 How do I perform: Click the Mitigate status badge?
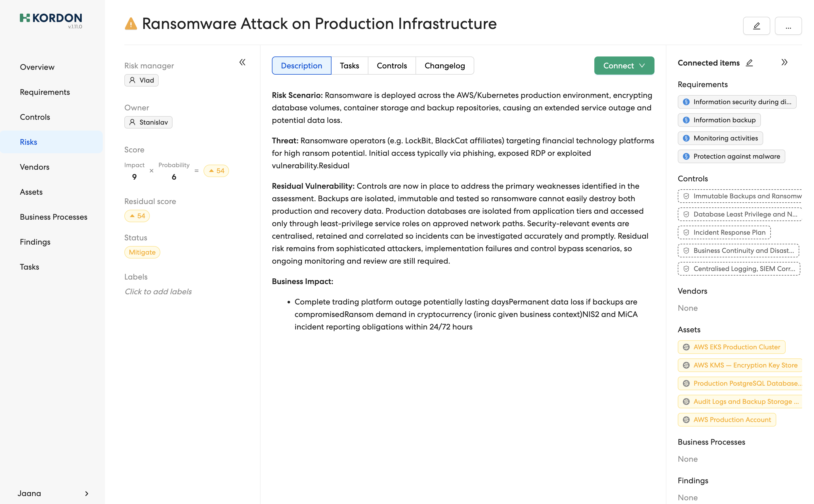(x=142, y=252)
